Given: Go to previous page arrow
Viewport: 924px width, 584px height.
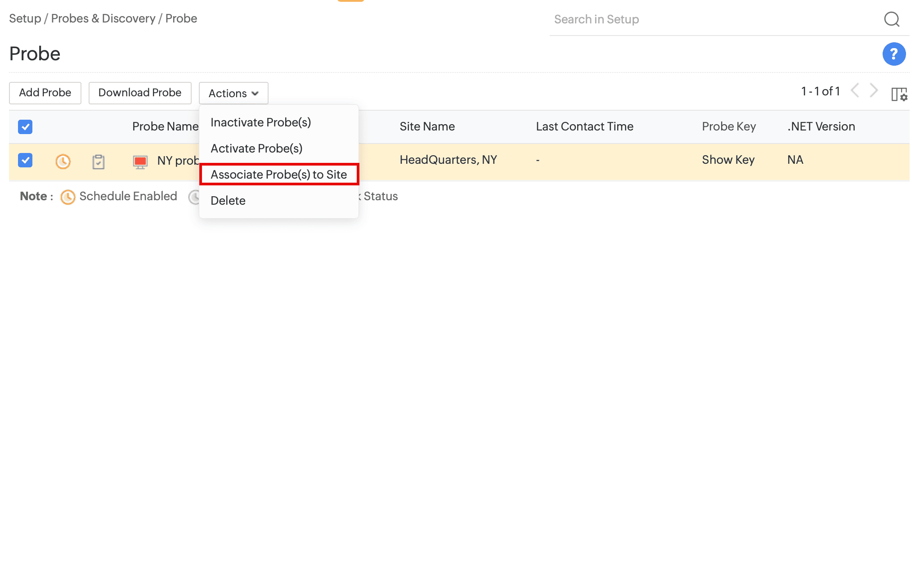Looking at the screenshot, I should pyautogui.click(x=855, y=91).
